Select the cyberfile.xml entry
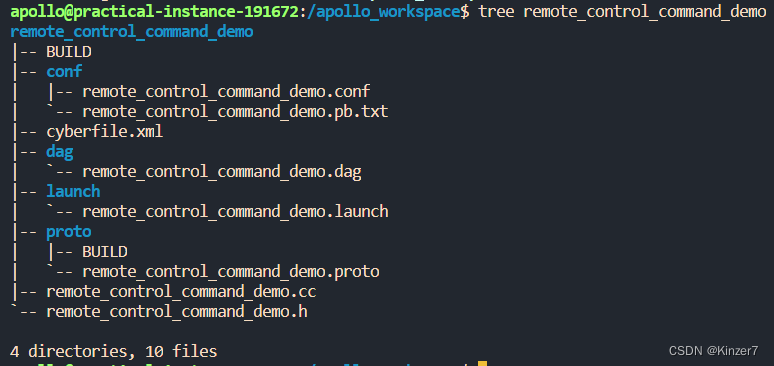The image size is (774, 366). pos(105,132)
